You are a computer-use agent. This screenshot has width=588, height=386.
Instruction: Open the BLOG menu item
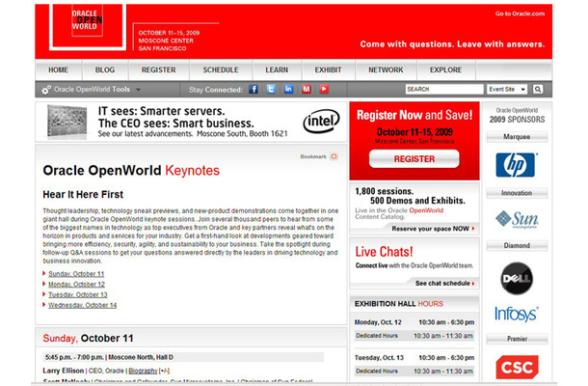point(105,69)
